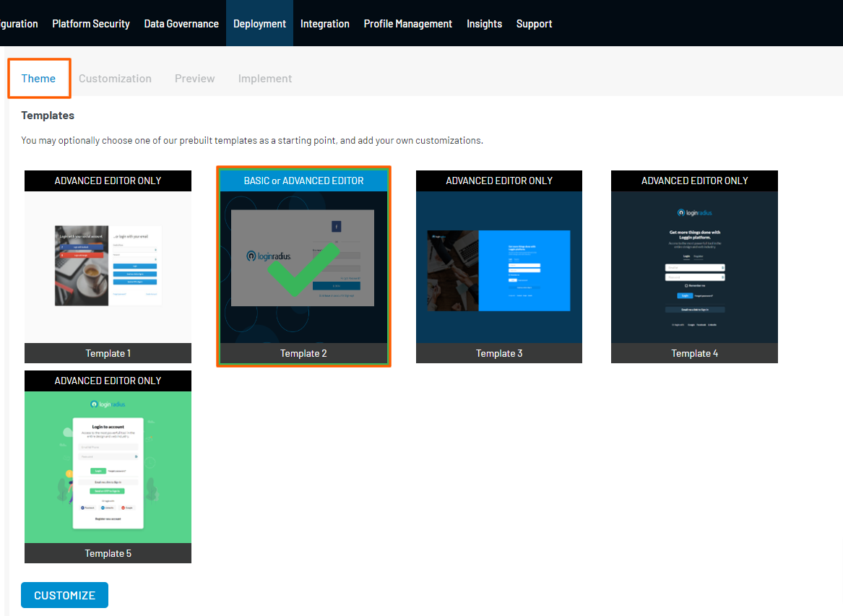Open the Data Governance menu

tap(181, 24)
